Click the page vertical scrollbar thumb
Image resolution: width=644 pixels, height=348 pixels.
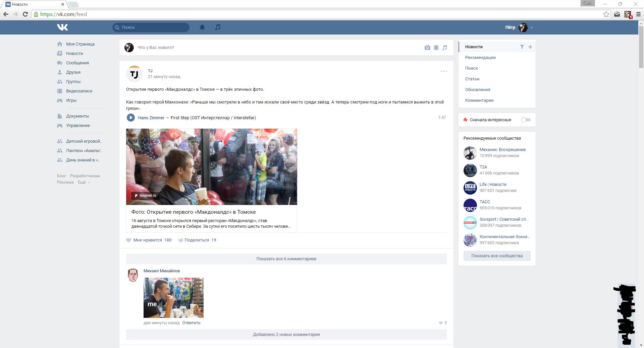point(641,47)
